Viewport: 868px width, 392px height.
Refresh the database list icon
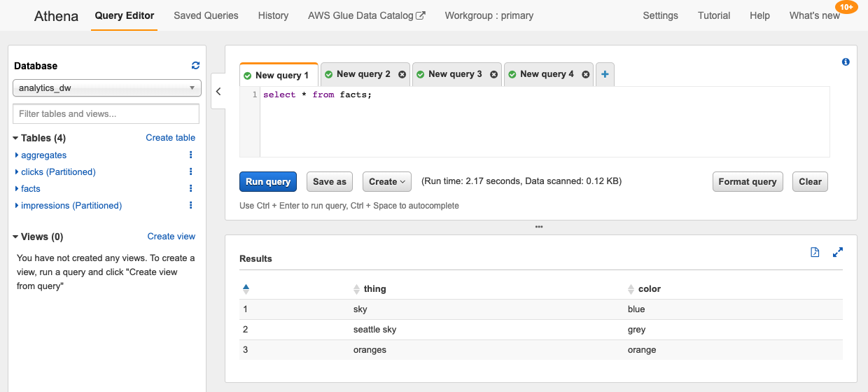pos(195,66)
